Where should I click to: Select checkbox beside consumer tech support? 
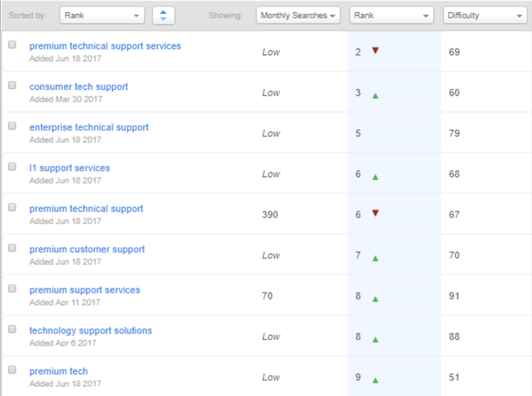tap(13, 86)
